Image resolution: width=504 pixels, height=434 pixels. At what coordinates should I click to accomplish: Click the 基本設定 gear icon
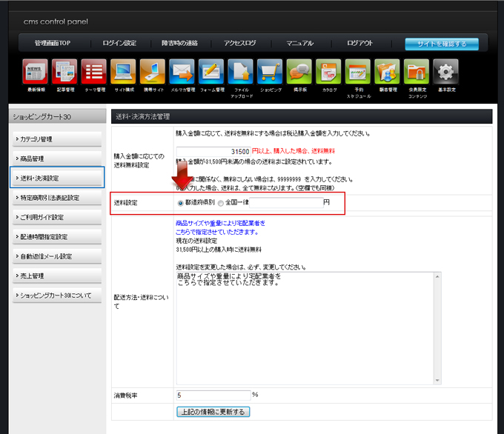pyautogui.click(x=445, y=72)
